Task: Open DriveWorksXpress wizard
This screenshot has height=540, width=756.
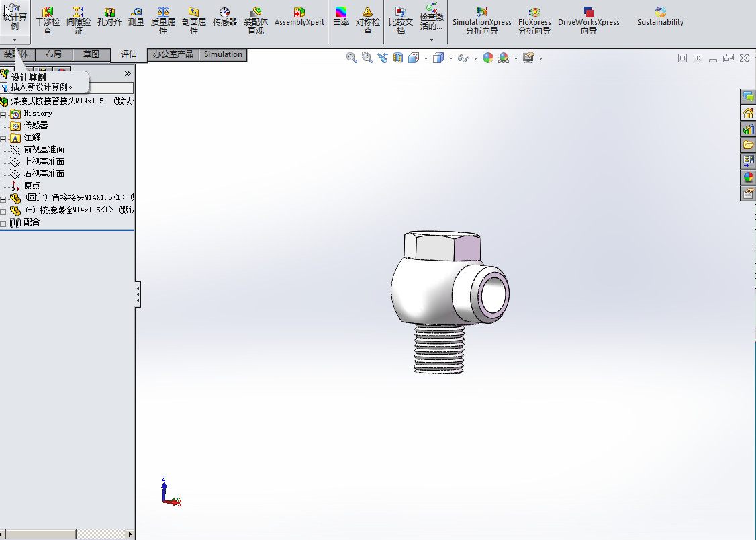Action: 588,21
